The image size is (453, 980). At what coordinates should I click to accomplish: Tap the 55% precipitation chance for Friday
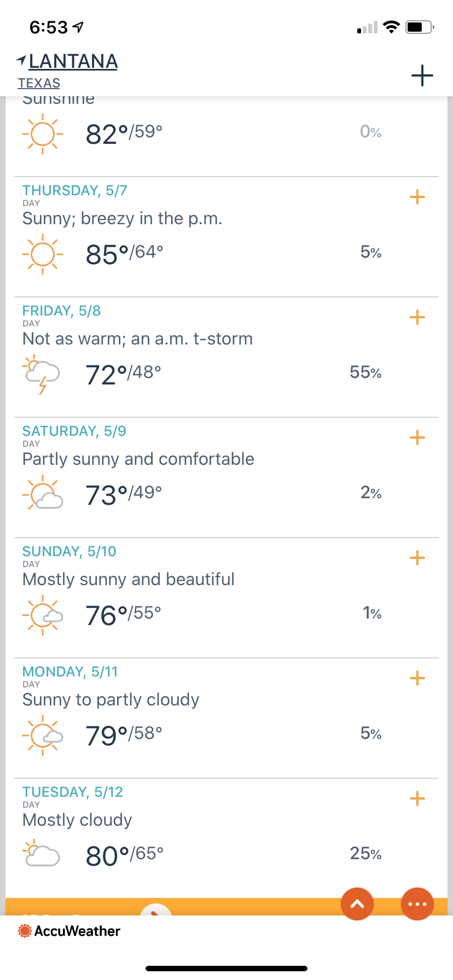(365, 372)
